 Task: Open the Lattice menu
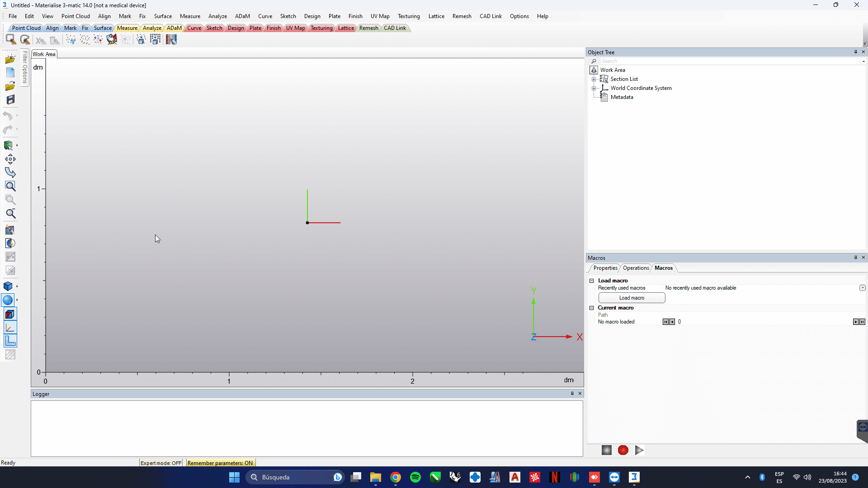tap(436, 16)
